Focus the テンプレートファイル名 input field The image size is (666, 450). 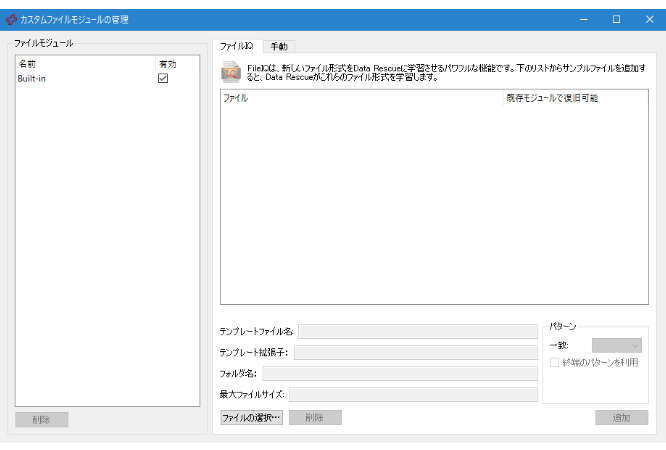point(417,331)
